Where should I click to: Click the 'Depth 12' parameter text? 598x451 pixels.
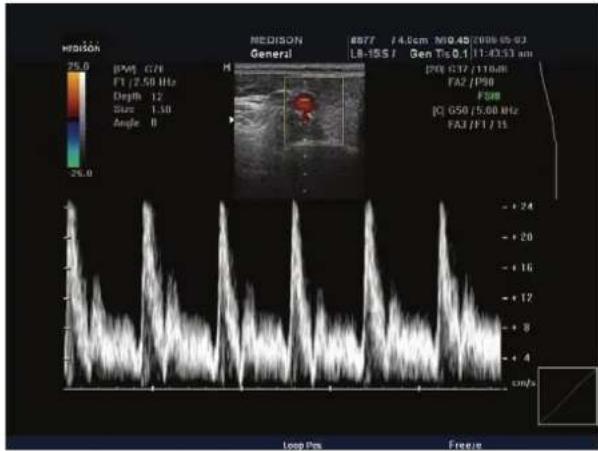(138, 96)
